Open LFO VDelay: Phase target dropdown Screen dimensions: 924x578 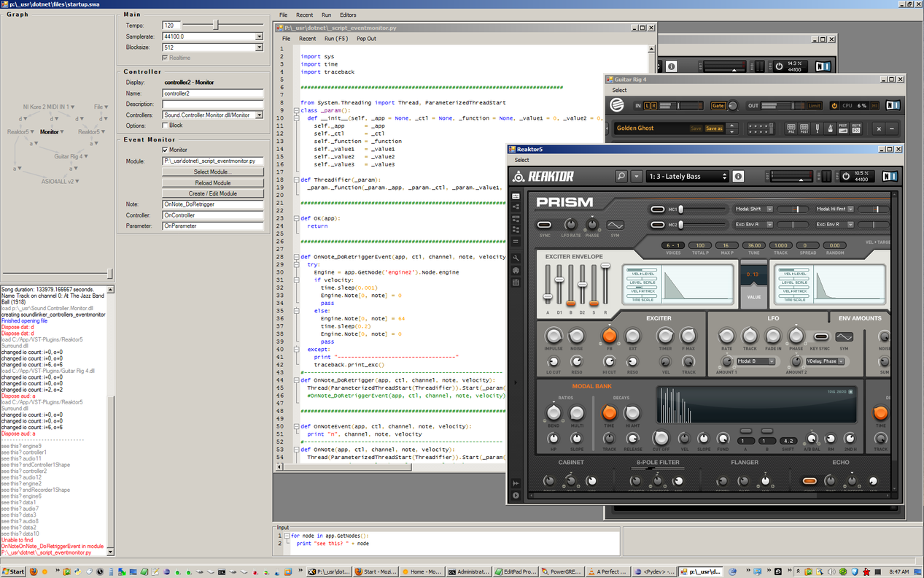825,361
